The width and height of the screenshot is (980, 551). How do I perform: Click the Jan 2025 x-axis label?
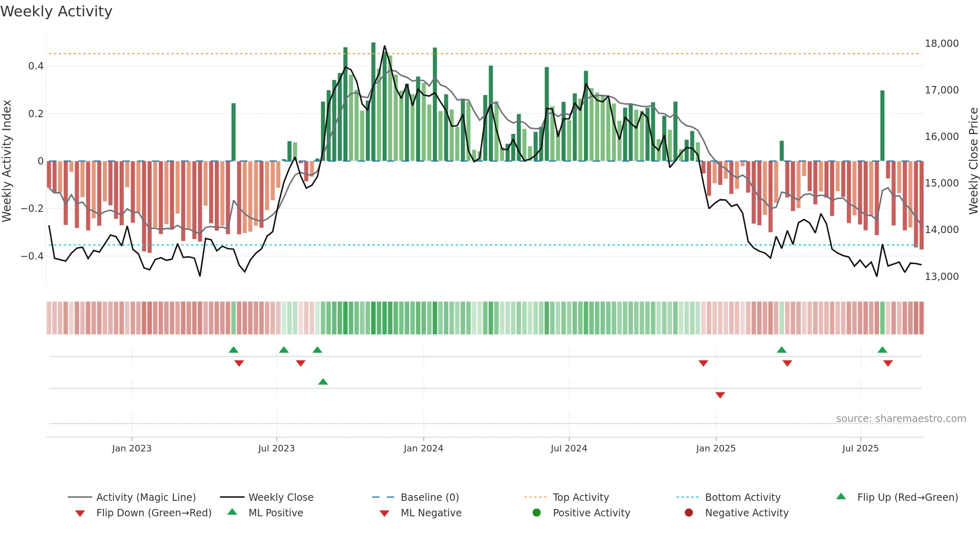pos(716,448)
